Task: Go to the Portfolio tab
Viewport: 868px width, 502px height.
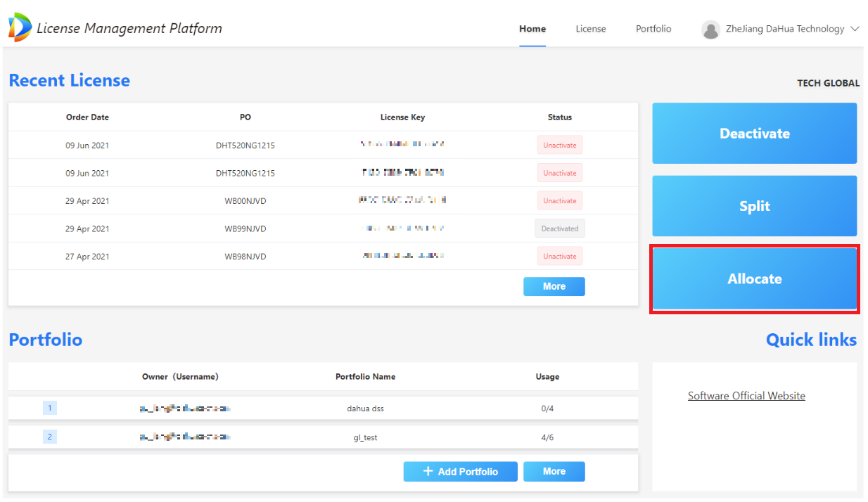Action: pos(653,29)
